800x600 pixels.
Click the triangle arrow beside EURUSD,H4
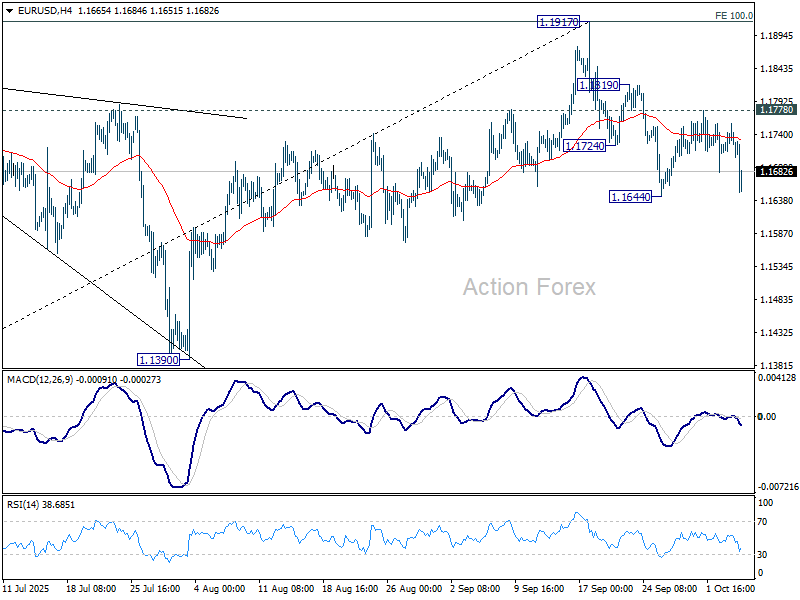pos(7,10)
